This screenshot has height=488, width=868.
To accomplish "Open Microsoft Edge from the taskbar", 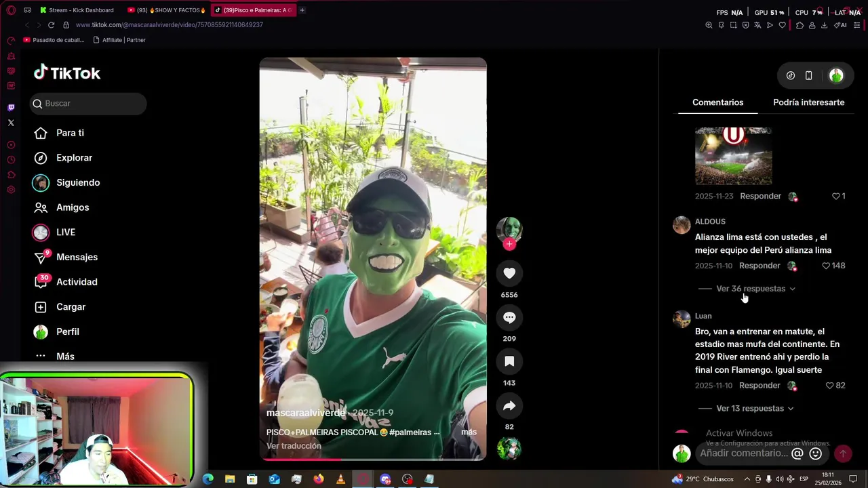I will point(208,479).
